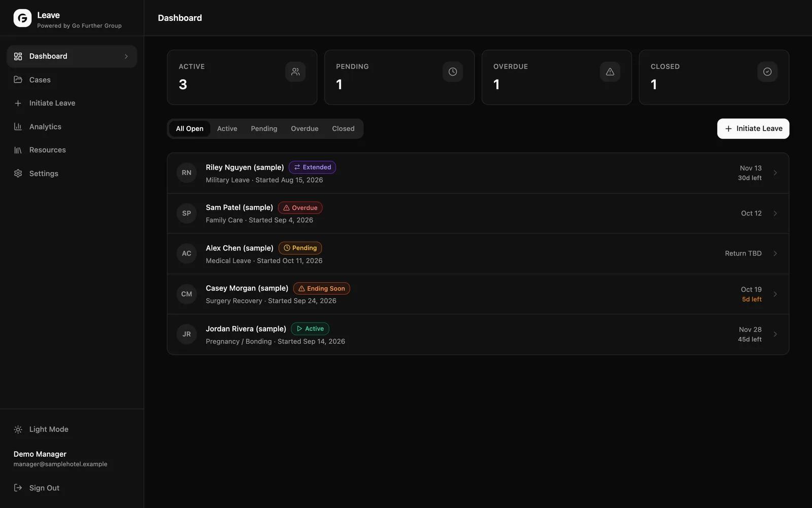Click the Ending Soon status badge
Image resolution: width=812 pixels, height=508 pixels.
point(321,289)
